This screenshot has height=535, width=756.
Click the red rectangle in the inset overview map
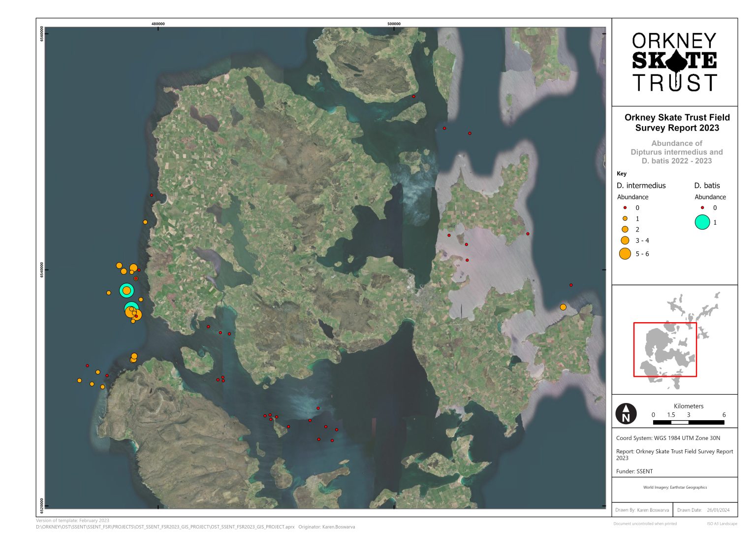coord(665,348)
